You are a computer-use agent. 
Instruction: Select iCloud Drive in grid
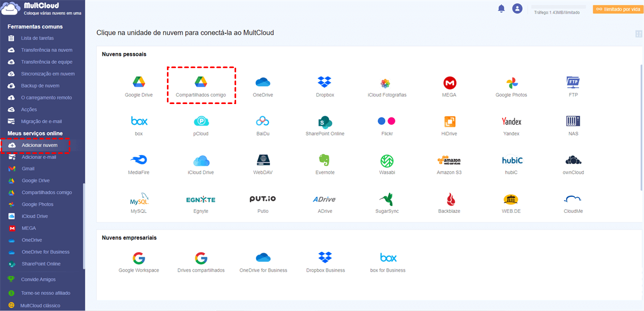(x=201, y=164)
